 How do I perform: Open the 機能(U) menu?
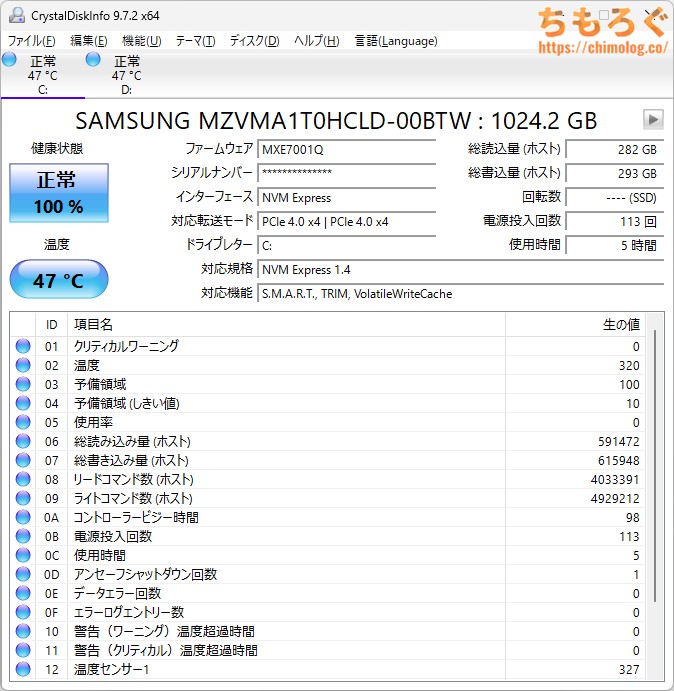pyautogui.click(x=141, y=41)
